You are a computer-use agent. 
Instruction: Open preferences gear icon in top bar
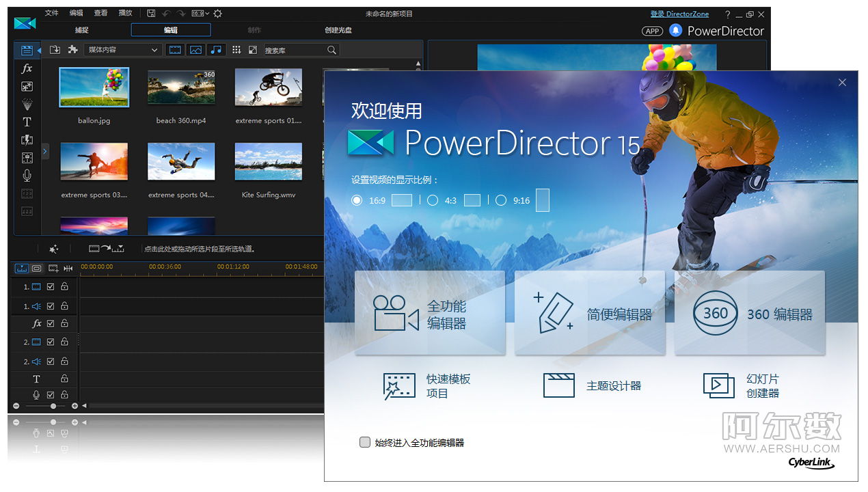(217, 13)
